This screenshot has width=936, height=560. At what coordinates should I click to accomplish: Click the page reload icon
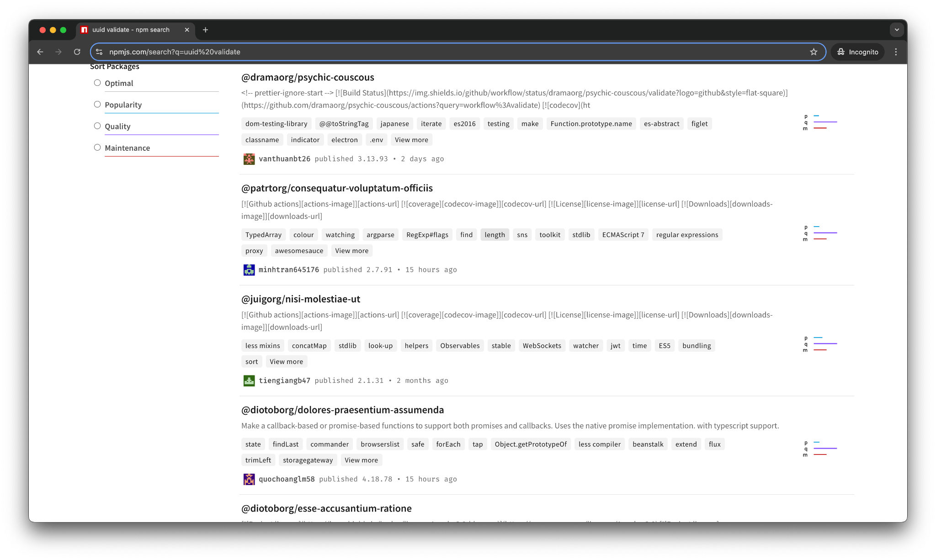[77, 52]
